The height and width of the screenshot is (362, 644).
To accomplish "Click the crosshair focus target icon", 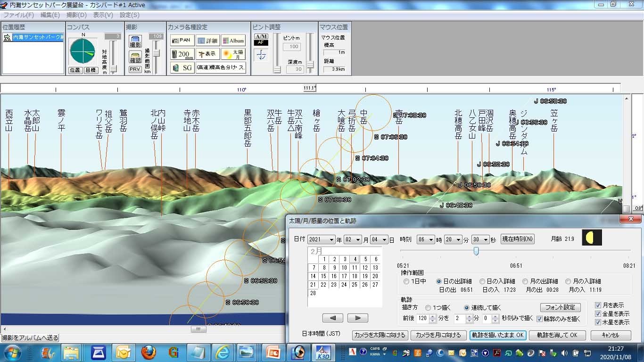I will tap(261, 55).
